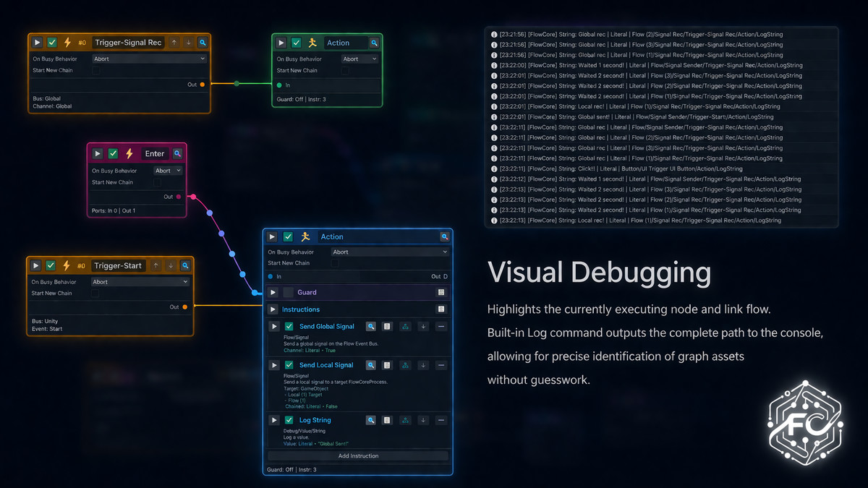Open On Busy Behavior dropdown on Enter node

tap(168, 171)
